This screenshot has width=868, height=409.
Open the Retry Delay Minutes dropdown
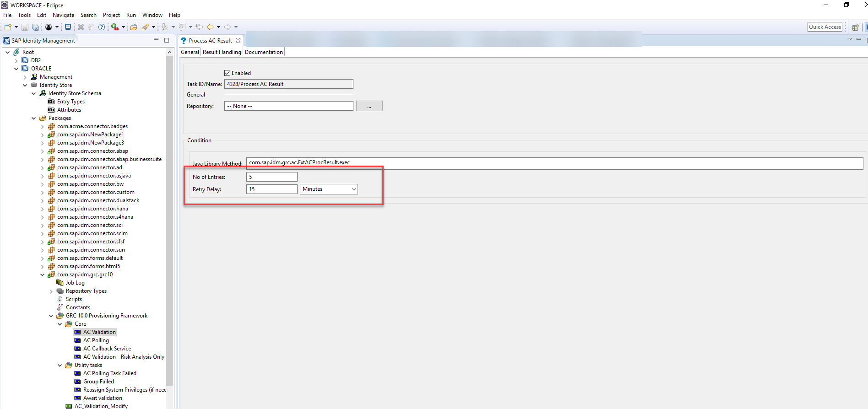tap(329, 189)
